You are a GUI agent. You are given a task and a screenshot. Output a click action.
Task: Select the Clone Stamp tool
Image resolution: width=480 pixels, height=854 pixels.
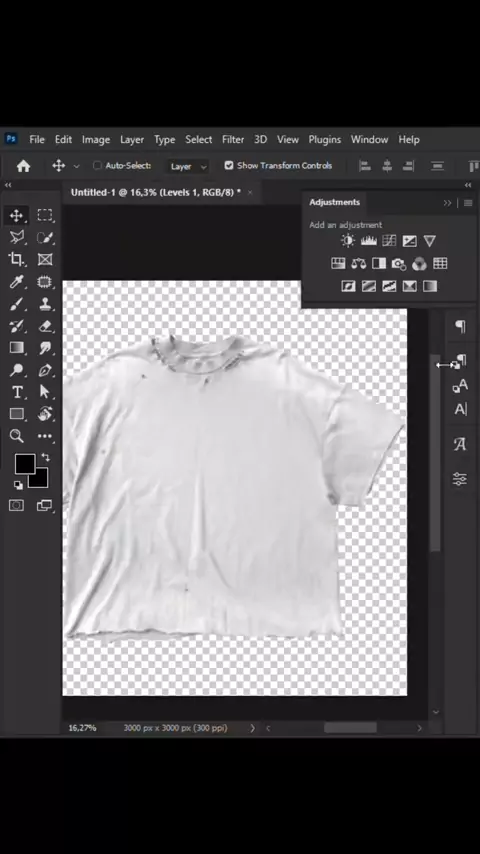(45, 304)
